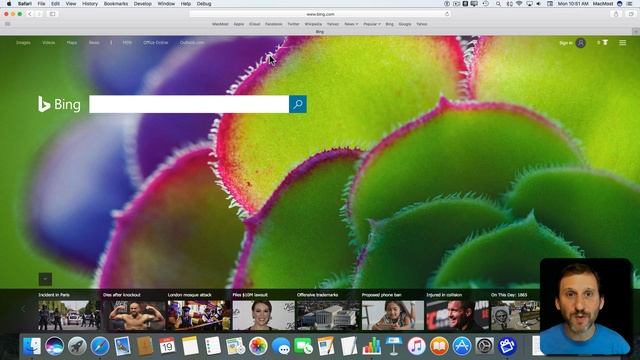The image size is (640, 360).
Task: Open System Preferences from the Dock
Action: pos(484,346)
